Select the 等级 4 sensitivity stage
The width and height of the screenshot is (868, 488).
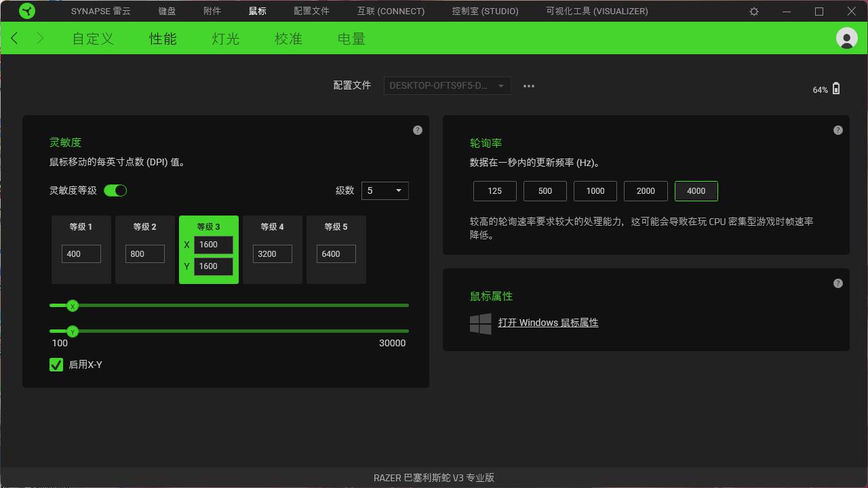pyautogui.click(x=272, y=227)
